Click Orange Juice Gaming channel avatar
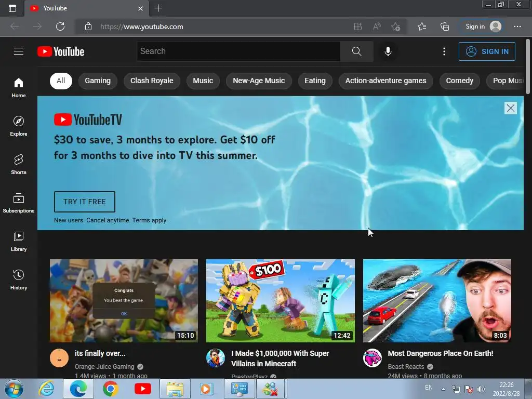The height and width of the screenshot is (399, 532). tap(59, 358)
